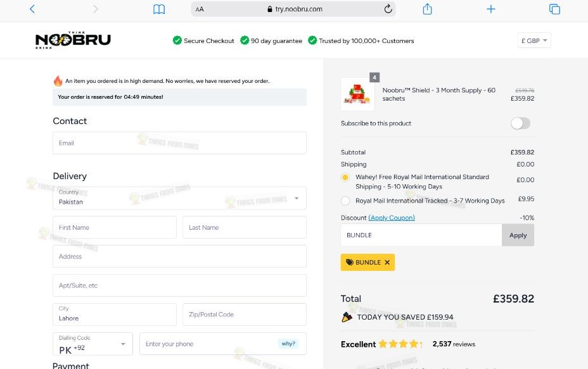588x369 pixels.
Task: Click the 90 day guarantee checkmark
Action: tap(245, 40)
